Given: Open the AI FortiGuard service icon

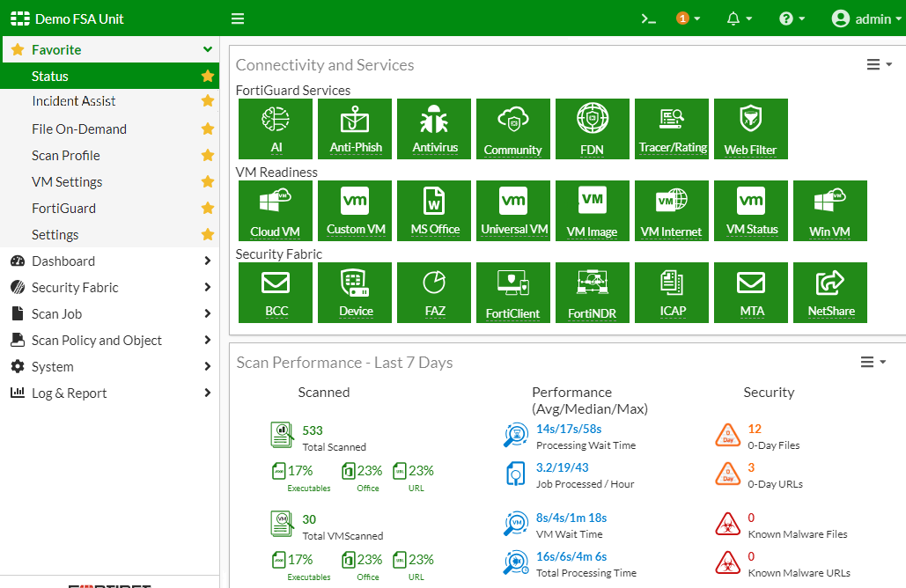Looking at the screenshot, I should 275,129.
